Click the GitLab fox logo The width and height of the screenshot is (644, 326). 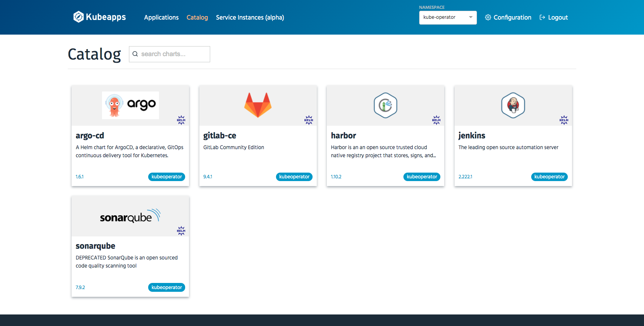(x=258, y=105)
